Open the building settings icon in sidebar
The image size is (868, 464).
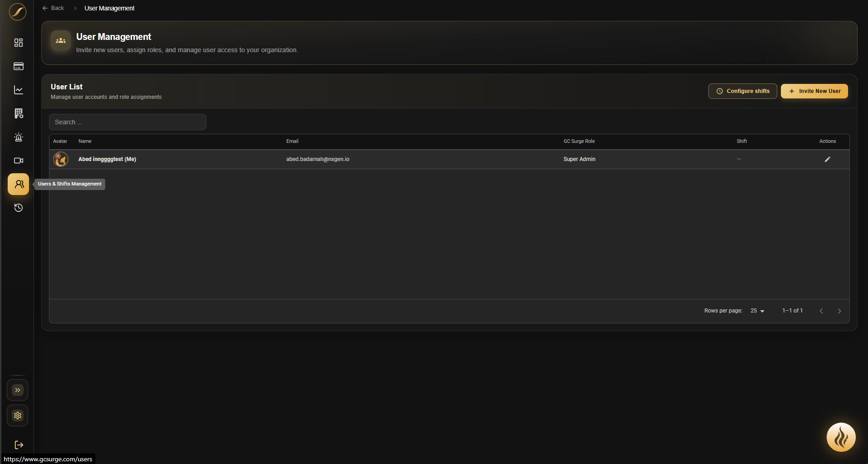(x=19, y=113)
